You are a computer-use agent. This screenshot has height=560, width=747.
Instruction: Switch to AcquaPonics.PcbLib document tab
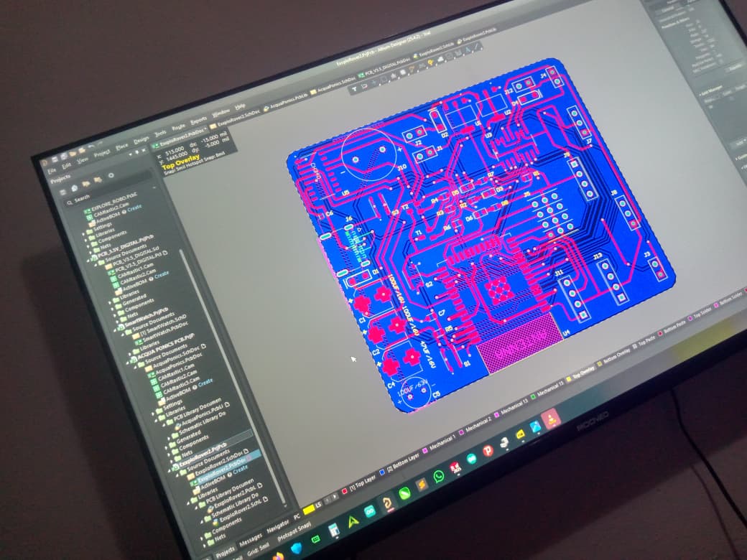coord(286,101)
